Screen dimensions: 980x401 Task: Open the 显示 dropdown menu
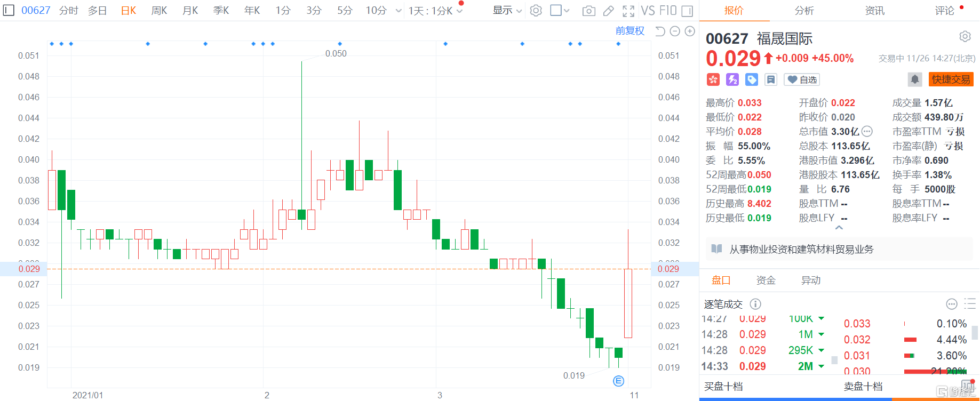click(x=507, y=11)
